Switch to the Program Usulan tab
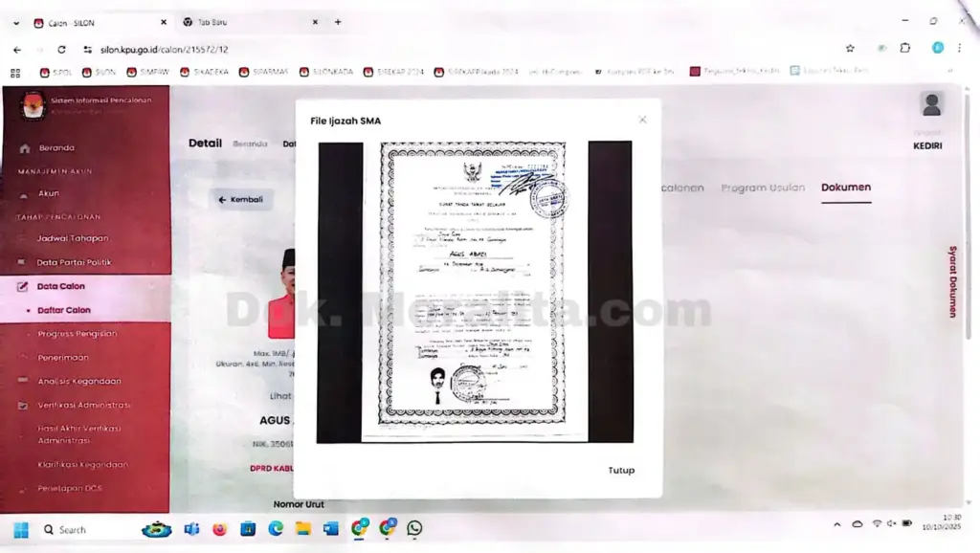The image size is (980, 553). tap(763, 188)
